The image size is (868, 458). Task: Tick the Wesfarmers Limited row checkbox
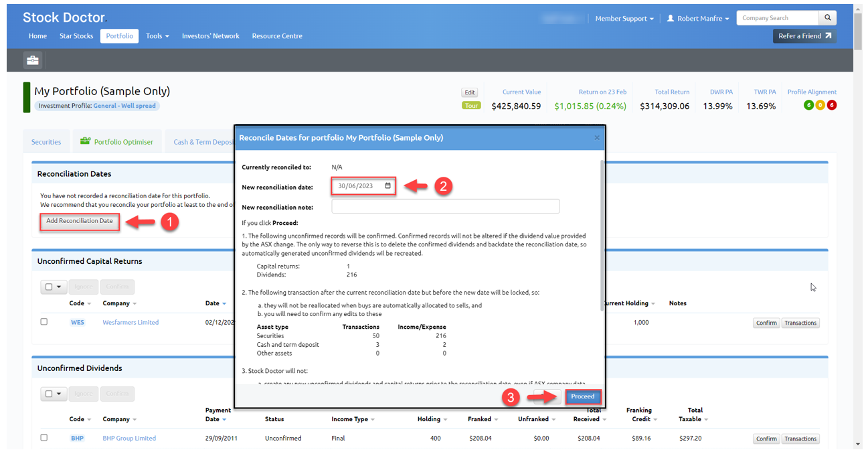coord(44,322)
